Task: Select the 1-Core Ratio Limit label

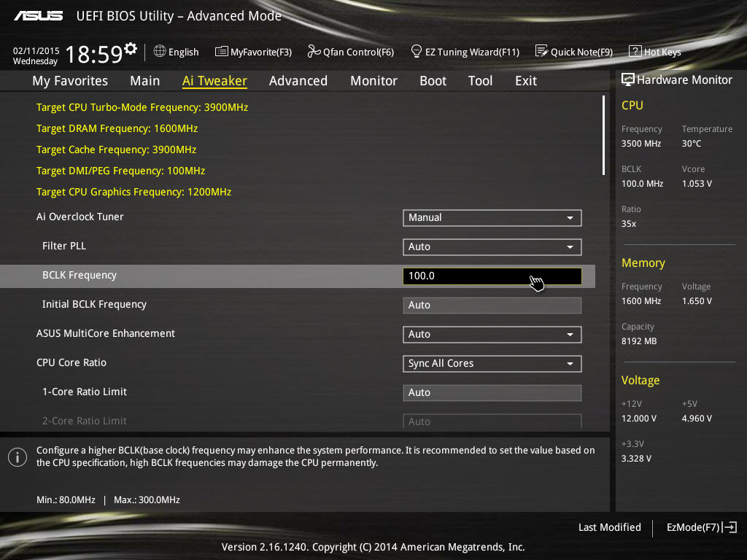Action: click(x=85, y=392)
